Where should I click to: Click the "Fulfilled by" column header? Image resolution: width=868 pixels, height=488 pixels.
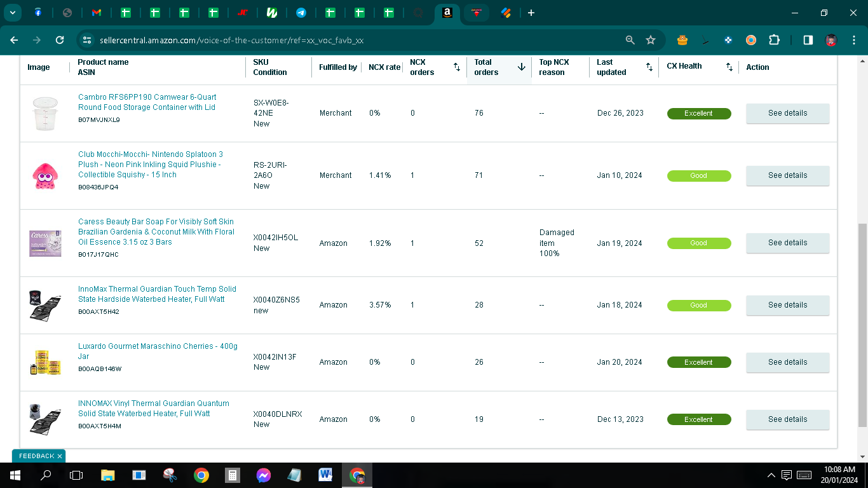(338, 67)
